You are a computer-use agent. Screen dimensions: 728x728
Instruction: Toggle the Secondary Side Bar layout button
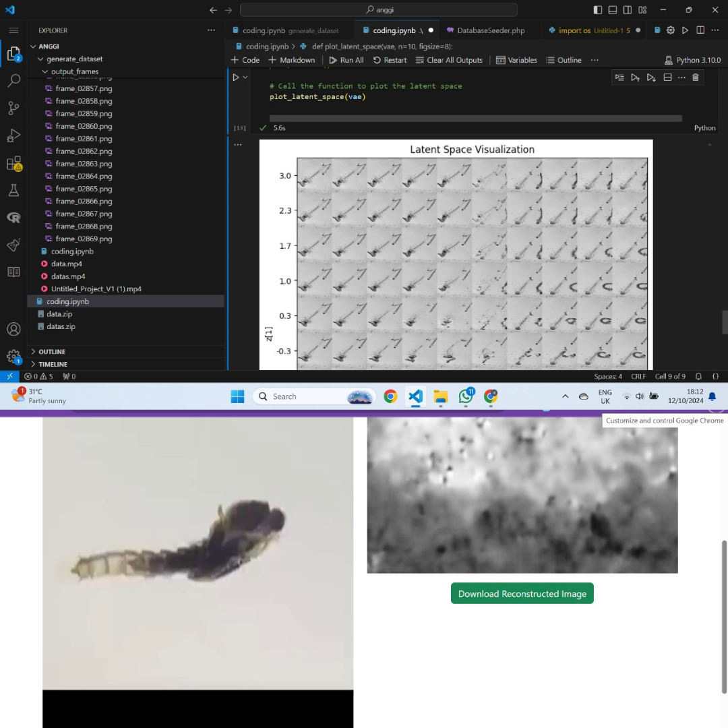click(628, 10)
